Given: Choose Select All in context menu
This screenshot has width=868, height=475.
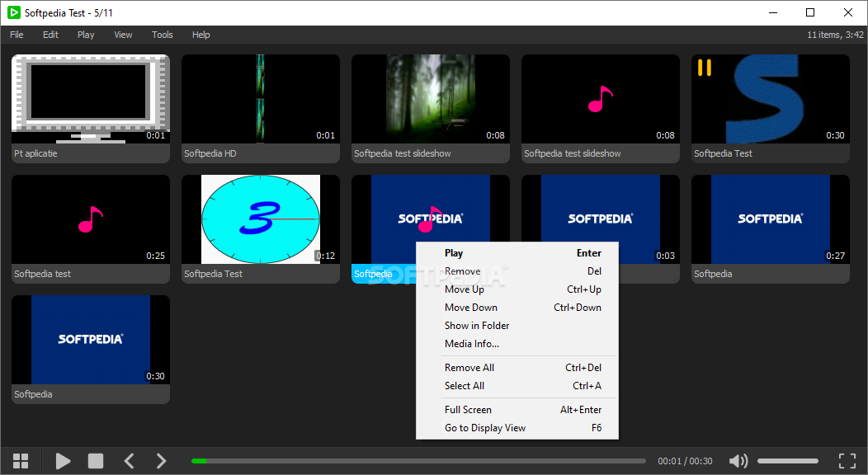Looking at the screenshot, I should tap(517, 386).
